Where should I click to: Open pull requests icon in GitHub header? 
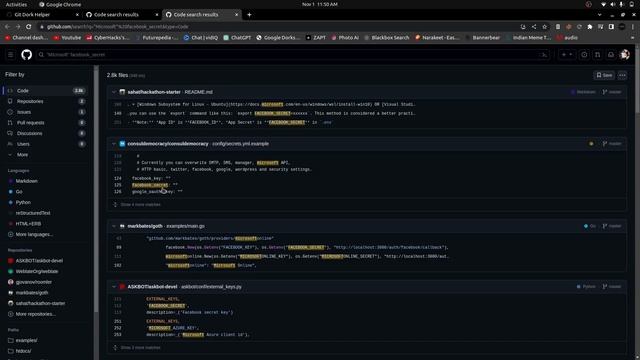tap(598, 55)
